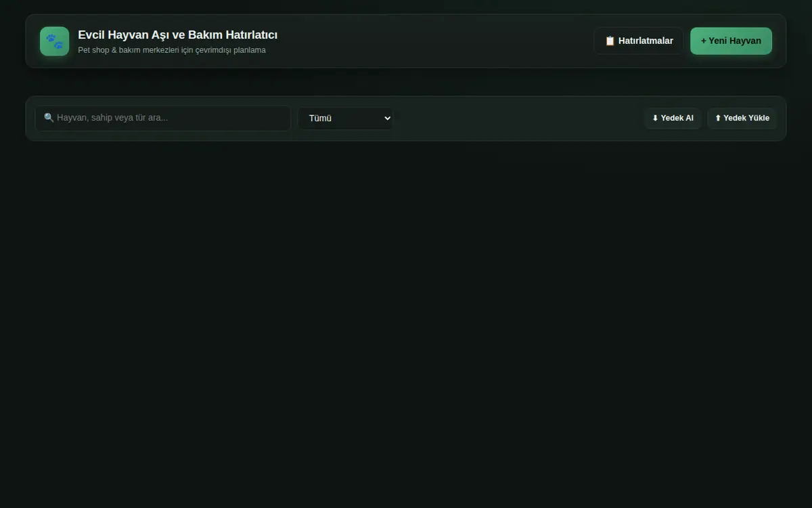Add a new pet with Yeni Hayvan
The width and height of the screenshot is (812, 508).
(731, 41)
